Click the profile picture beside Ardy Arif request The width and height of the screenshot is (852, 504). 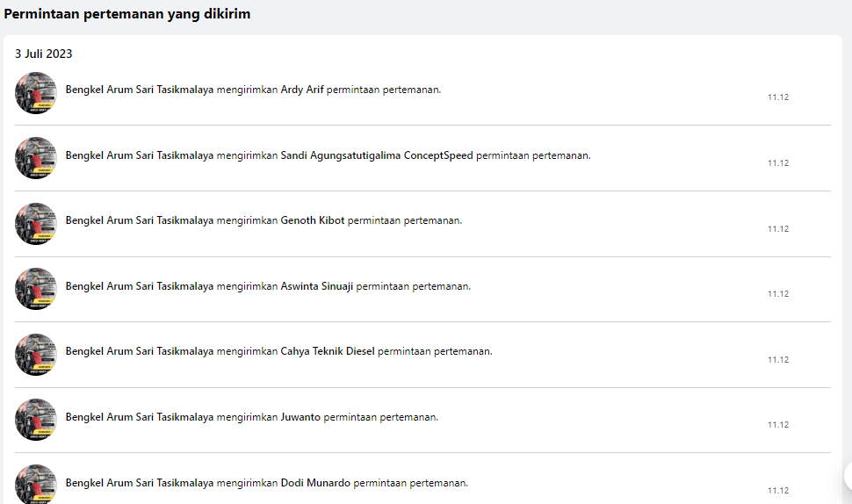tap(36, 93)
